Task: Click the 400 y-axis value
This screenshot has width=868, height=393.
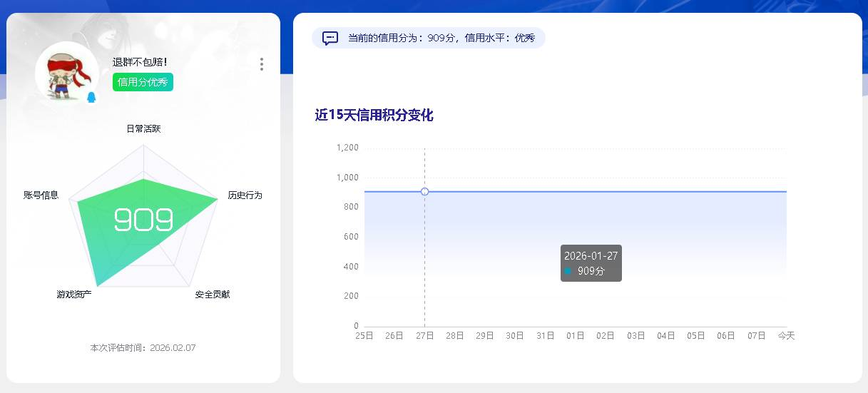Action: coord(351,267)
